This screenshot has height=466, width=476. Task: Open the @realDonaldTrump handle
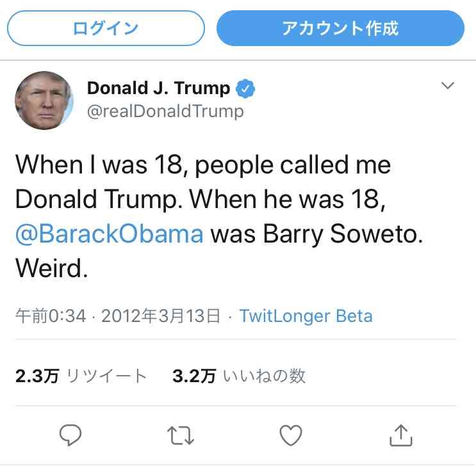(x=165, y=111)
